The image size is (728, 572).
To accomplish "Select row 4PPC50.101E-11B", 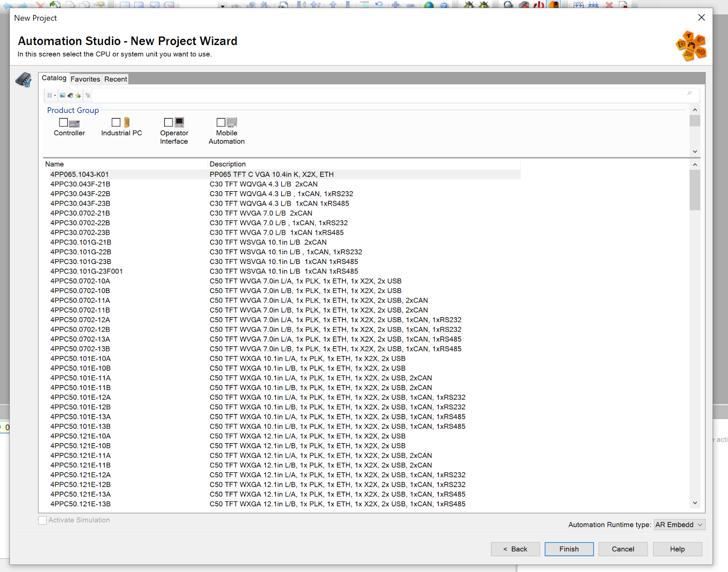I will click(x=282, y=388).
